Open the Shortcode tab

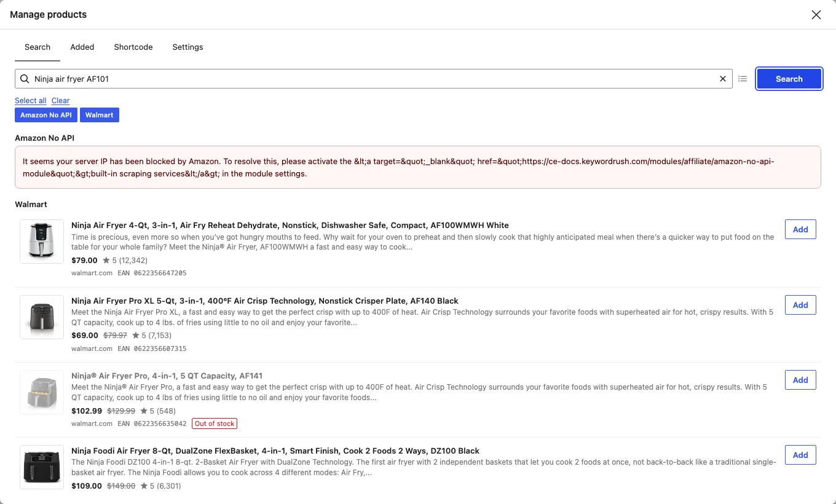point(133,47)
